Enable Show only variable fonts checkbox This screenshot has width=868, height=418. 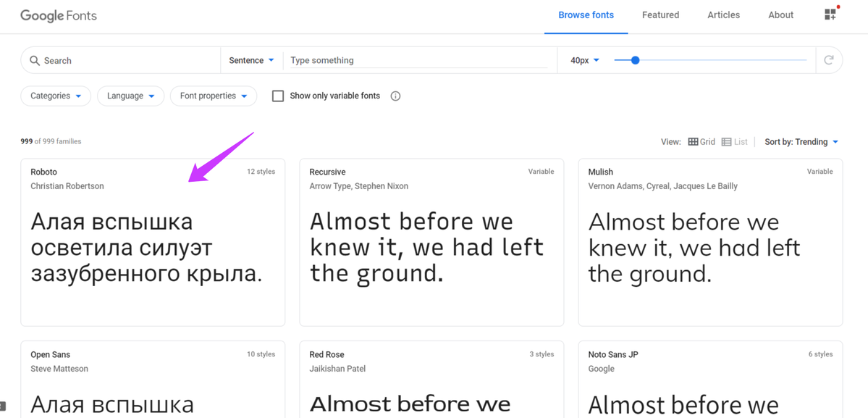point(278,96)
